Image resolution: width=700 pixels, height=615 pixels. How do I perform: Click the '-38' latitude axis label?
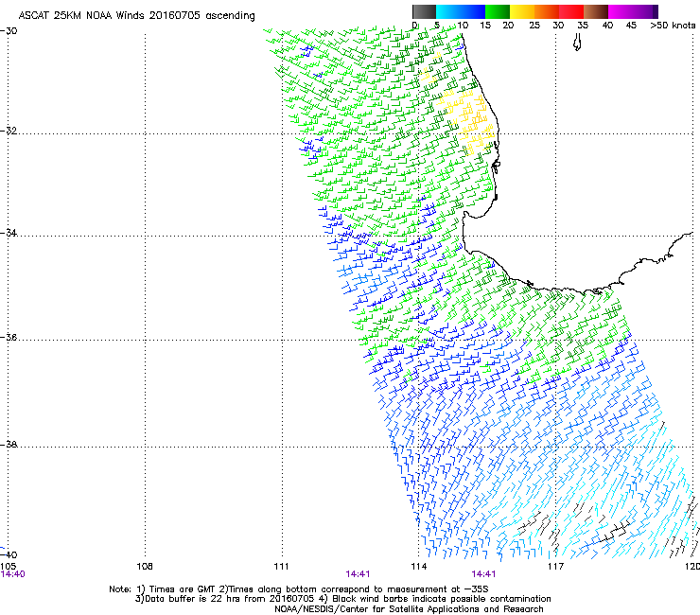click(9, 445)
